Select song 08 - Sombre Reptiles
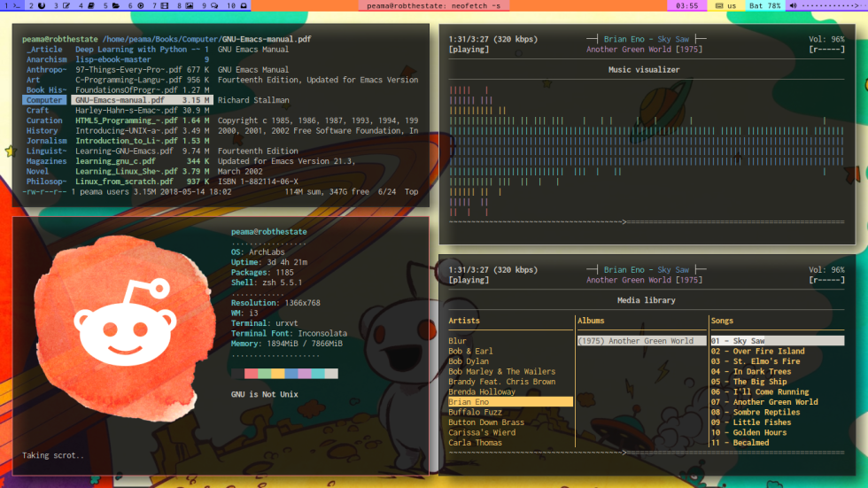The height and width of the screenshot is (488, 868). pos(755,412)
